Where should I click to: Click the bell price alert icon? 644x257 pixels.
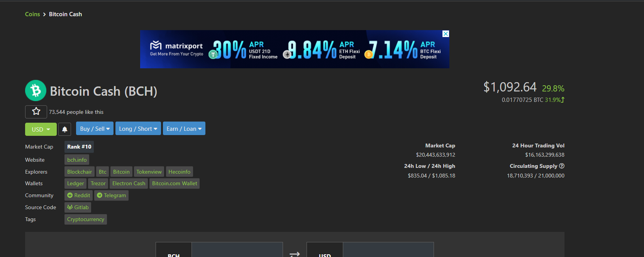click(65, 129)
